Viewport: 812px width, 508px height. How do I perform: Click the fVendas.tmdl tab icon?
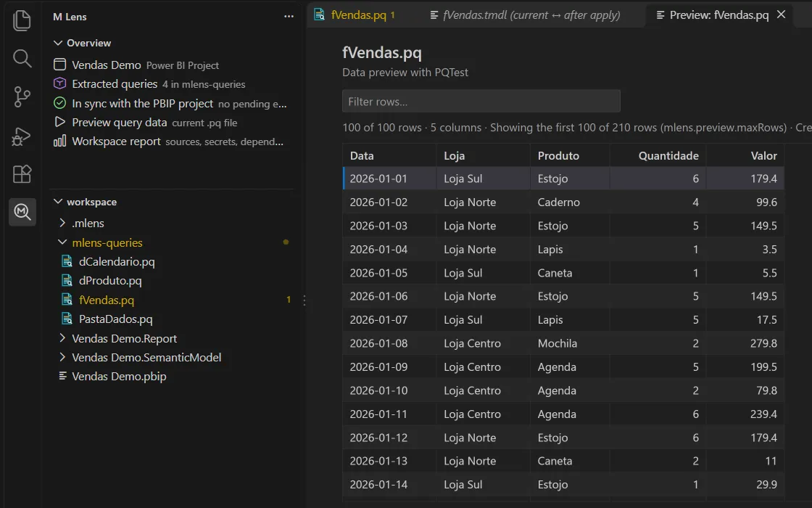pos(434,15)
